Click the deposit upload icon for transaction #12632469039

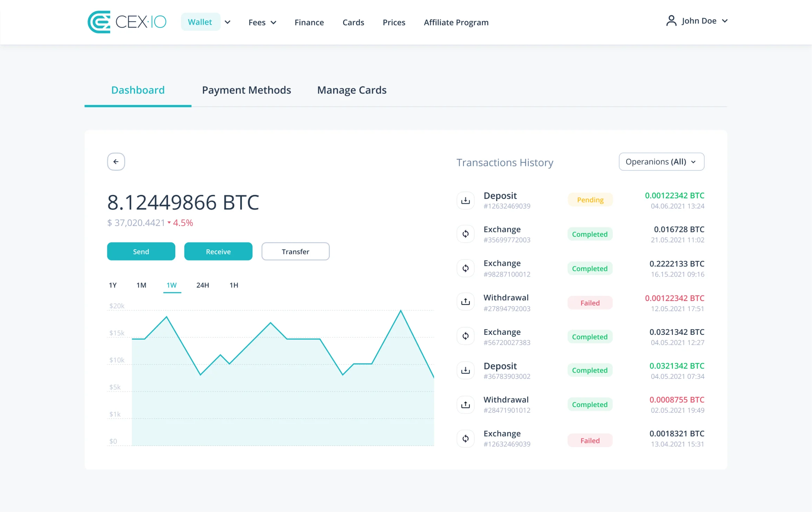click(x=466, y=200)
